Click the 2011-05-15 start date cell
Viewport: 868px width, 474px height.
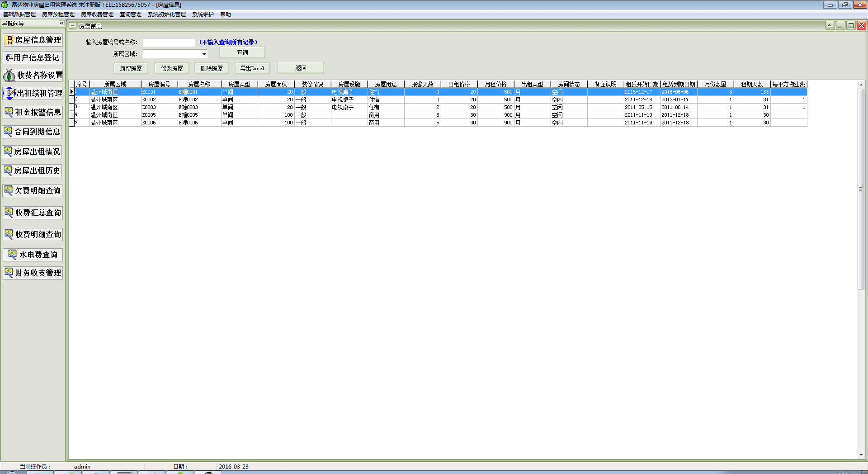pyautogui.click(x=642, y=107)
